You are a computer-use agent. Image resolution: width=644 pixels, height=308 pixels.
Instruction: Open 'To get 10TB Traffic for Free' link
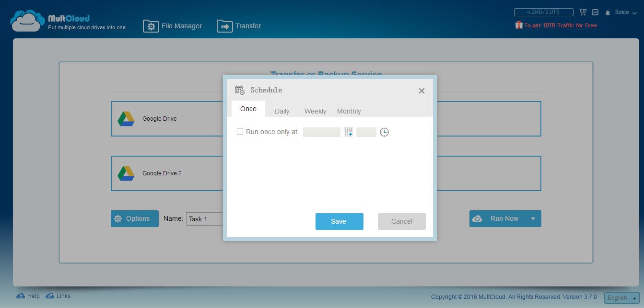(x=560, y=25)
